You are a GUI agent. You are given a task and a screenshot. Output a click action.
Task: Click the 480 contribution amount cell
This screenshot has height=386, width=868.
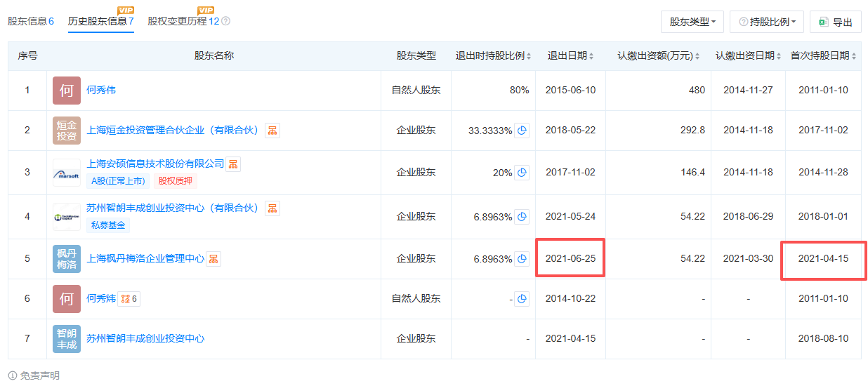point(697,91)
